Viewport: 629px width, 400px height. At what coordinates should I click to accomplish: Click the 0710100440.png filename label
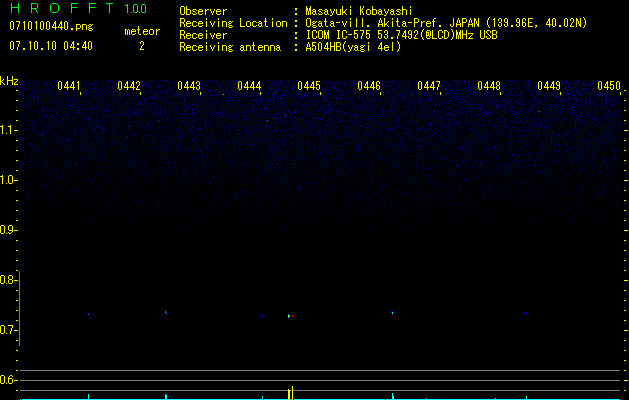pyautogui.click(x=51, y=26)
